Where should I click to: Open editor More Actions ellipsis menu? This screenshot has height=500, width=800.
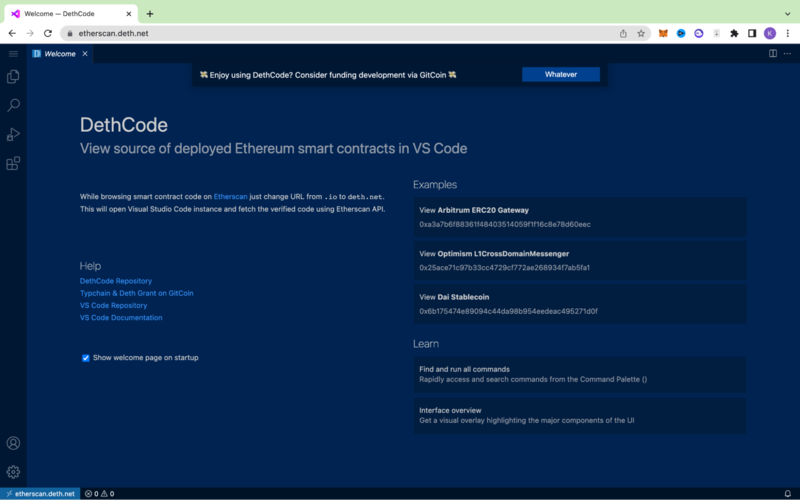788,53
